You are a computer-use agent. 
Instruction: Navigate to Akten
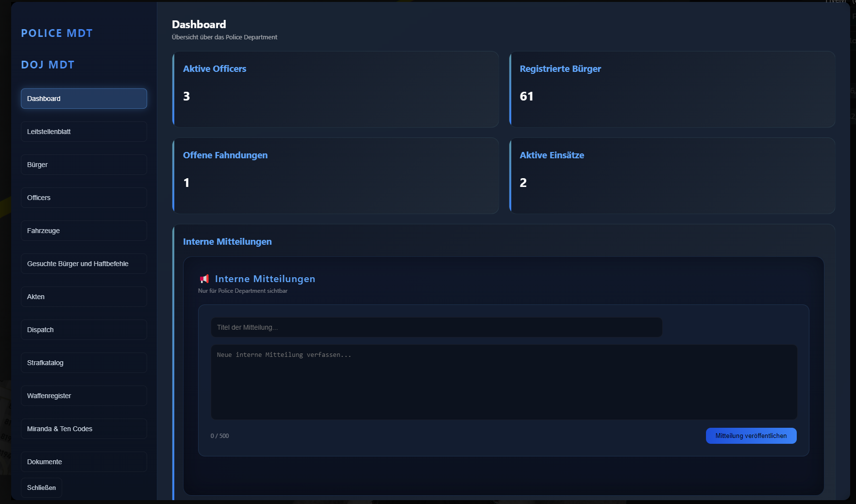point(84,297)
